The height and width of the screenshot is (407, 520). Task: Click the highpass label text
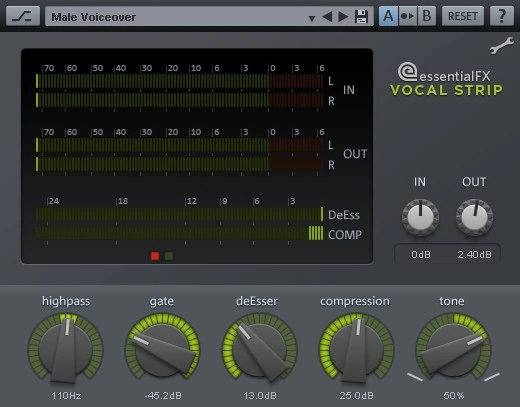coord(66,301)
